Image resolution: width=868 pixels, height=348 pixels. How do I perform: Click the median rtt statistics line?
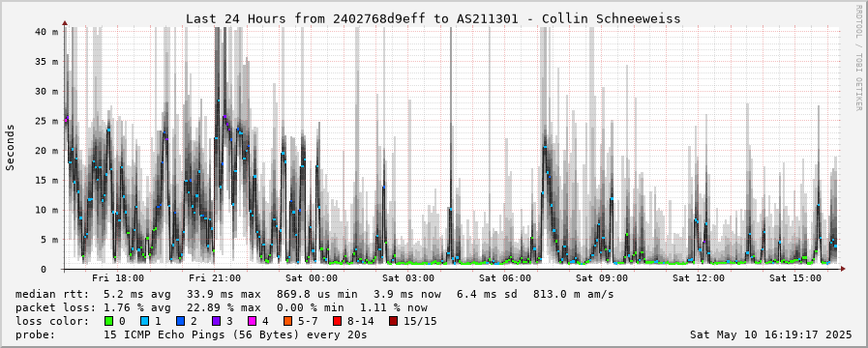(x=314, y=294)
